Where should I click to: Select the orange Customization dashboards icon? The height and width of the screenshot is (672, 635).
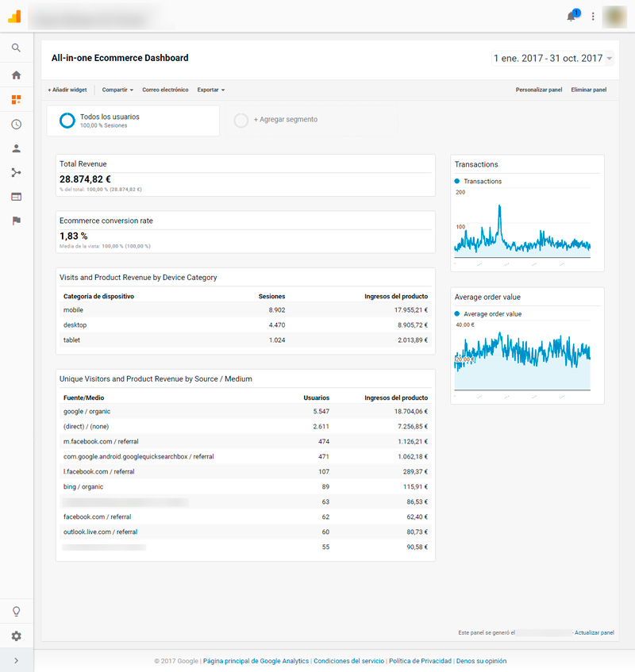coord(16,100)
